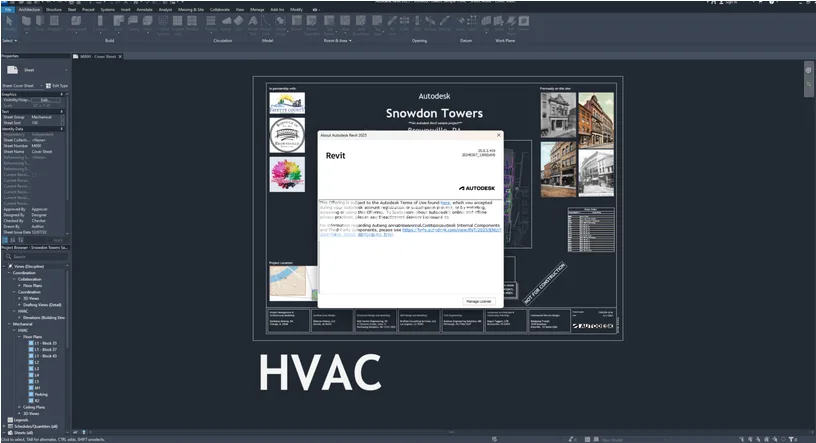This screenshot has height=443, width=816.
Task: Expand Drafting Views (Detail) node
Action: [x=19, y=305]
